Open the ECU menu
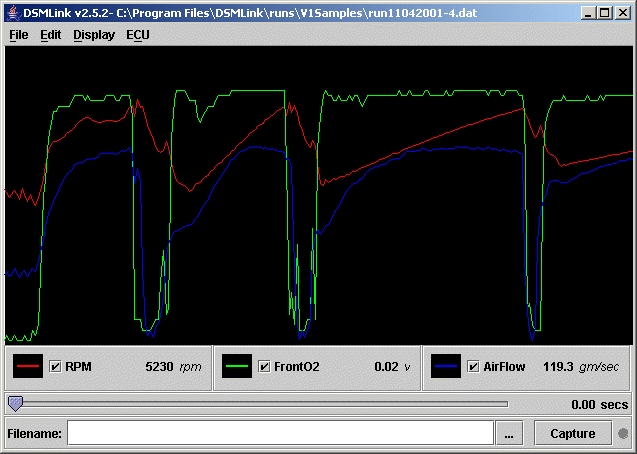The width and height of the screenshot is (637, 454). click(x=137, y=34)
